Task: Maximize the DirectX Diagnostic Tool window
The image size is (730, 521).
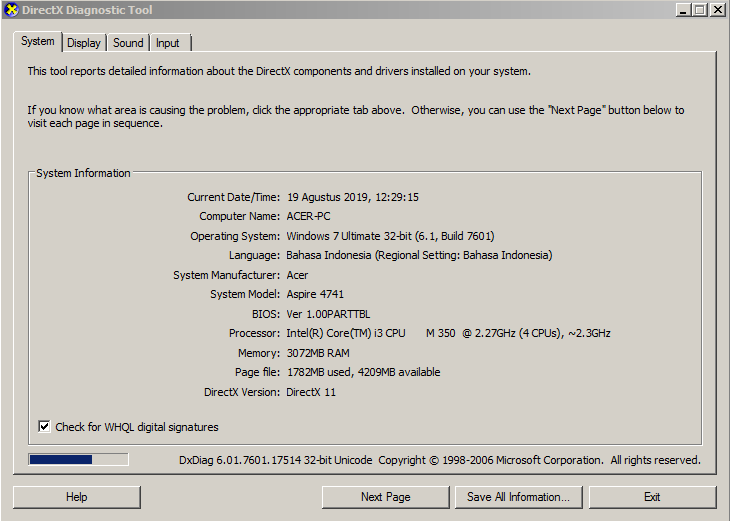Action: click(x=700, y=10)
